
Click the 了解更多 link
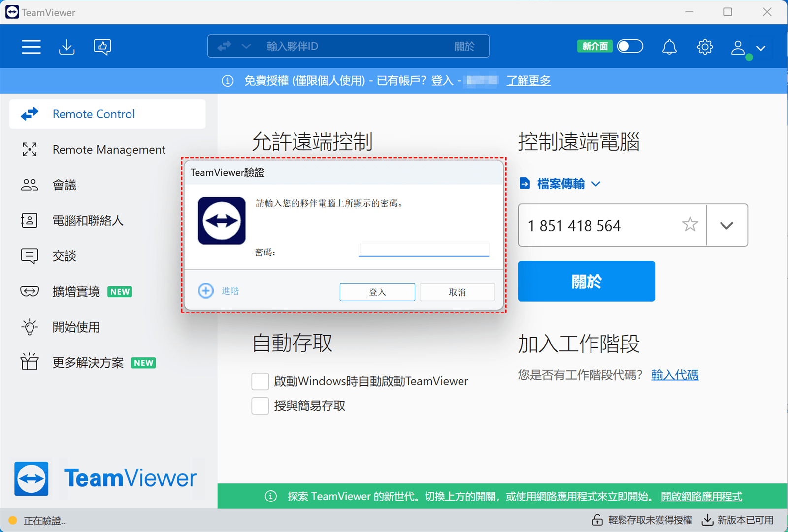[528, 81]
